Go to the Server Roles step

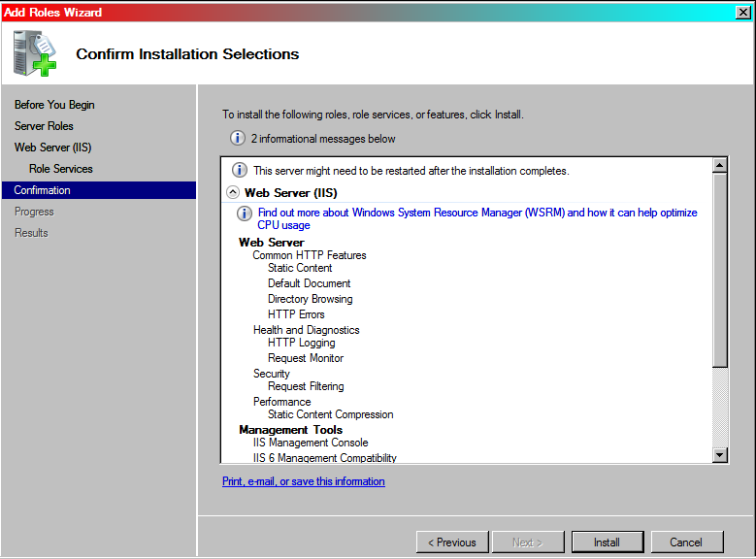coord(44,126)
